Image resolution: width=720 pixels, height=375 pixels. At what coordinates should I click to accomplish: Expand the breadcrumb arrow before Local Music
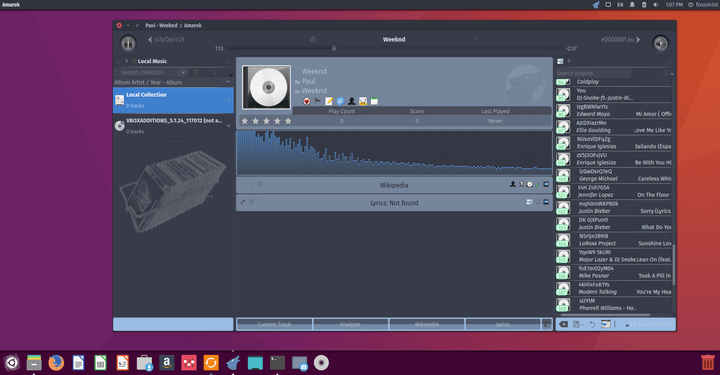126,61
